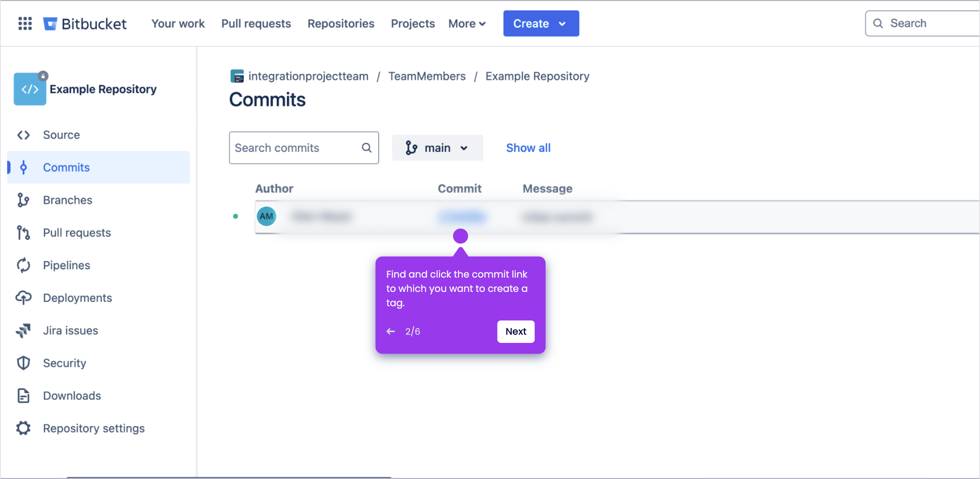Viewport: 980px width, 479px height.
Task: Open Projects in top navigation
Action: (413, 23)
